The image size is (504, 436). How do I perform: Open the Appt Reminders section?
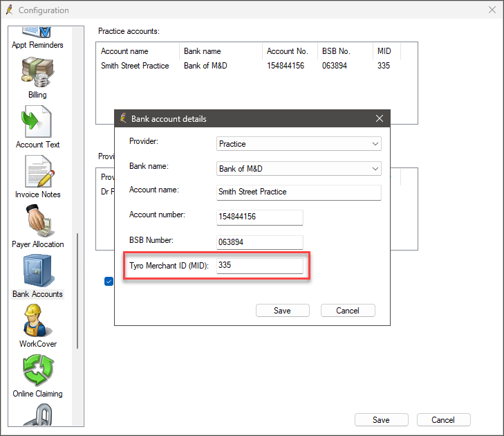click(37, 38)
